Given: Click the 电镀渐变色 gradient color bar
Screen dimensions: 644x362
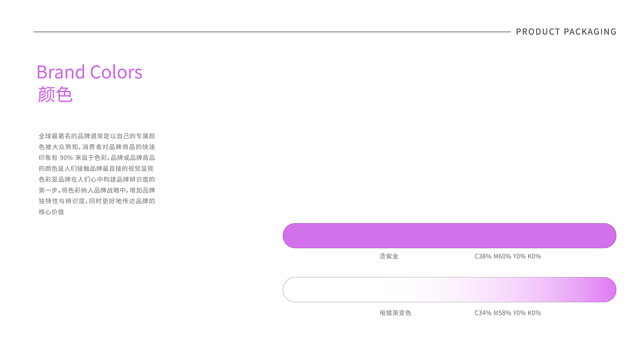Looking at the screenshot, I should click(449, 290).
